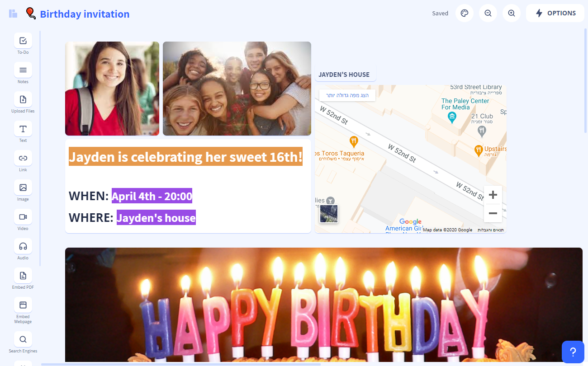588x366 pixels.
Task: Click the WHEN: label
Action: tap(89, 196)
